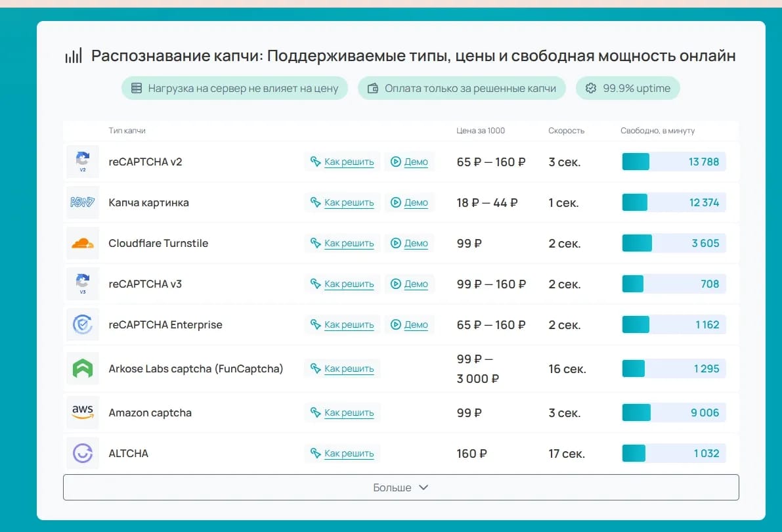Click the 1 162 capacity bar

(x=674, y=324)
